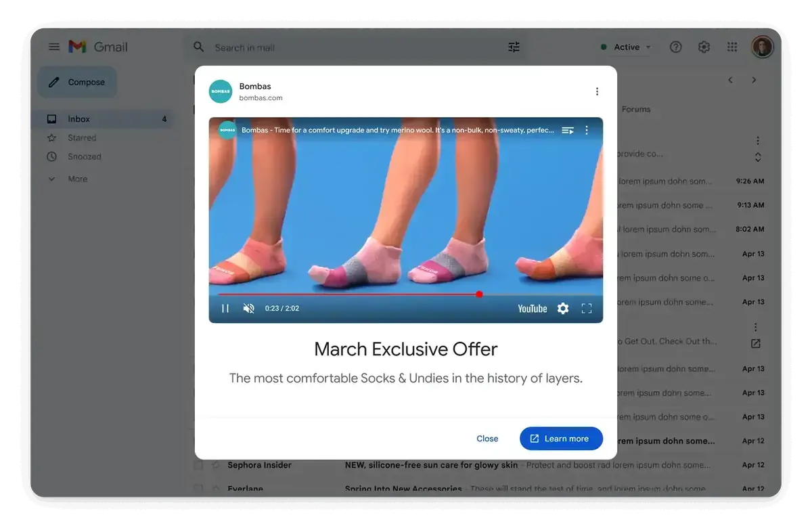Star the Sephora Insider email
This screenshot has width=812, height=530.
click(216, 465)
